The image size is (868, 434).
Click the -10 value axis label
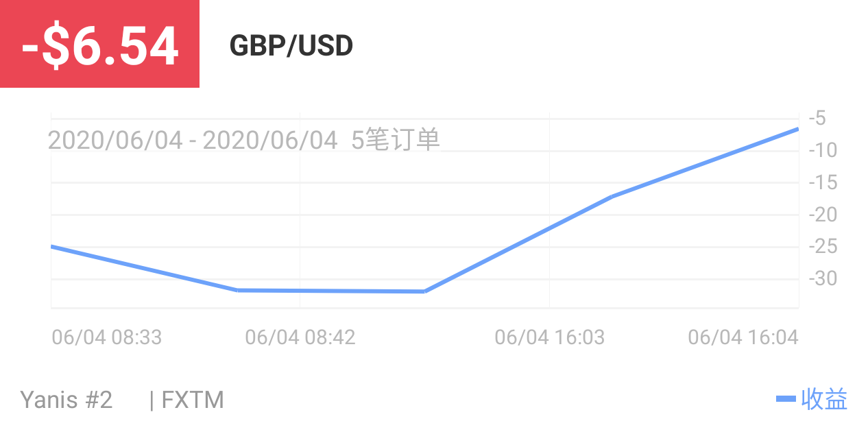tap(823, 150)
